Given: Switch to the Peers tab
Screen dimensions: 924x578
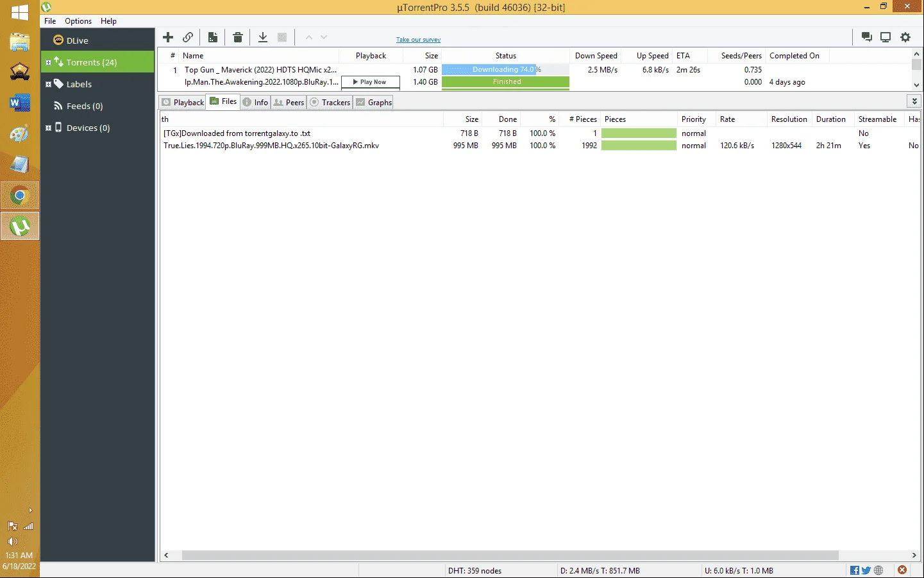Looking at the screenshot, I should (289, 103).
